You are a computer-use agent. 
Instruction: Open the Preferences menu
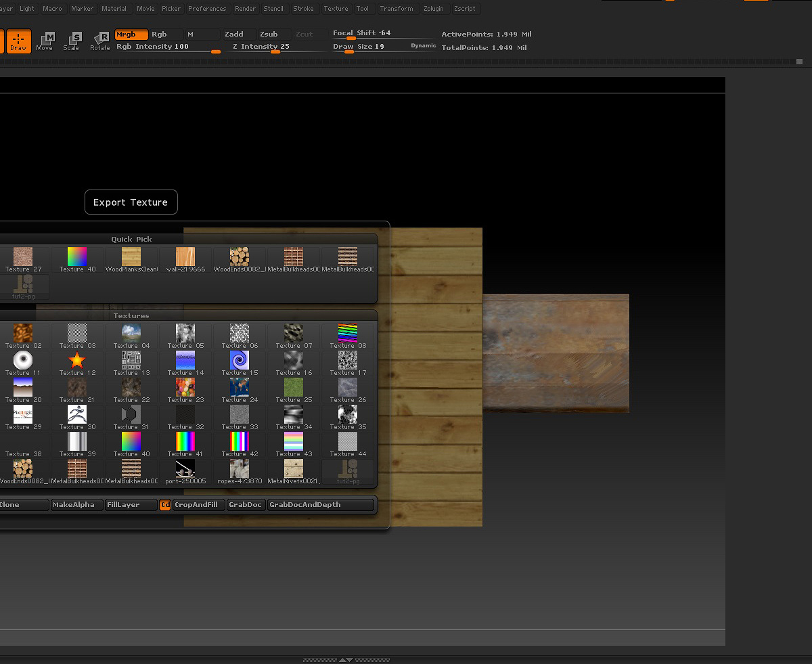point(207,9)
